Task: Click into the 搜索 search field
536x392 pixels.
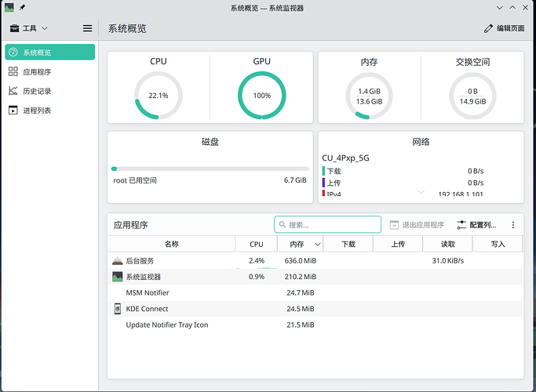Action: pos(328,225)
